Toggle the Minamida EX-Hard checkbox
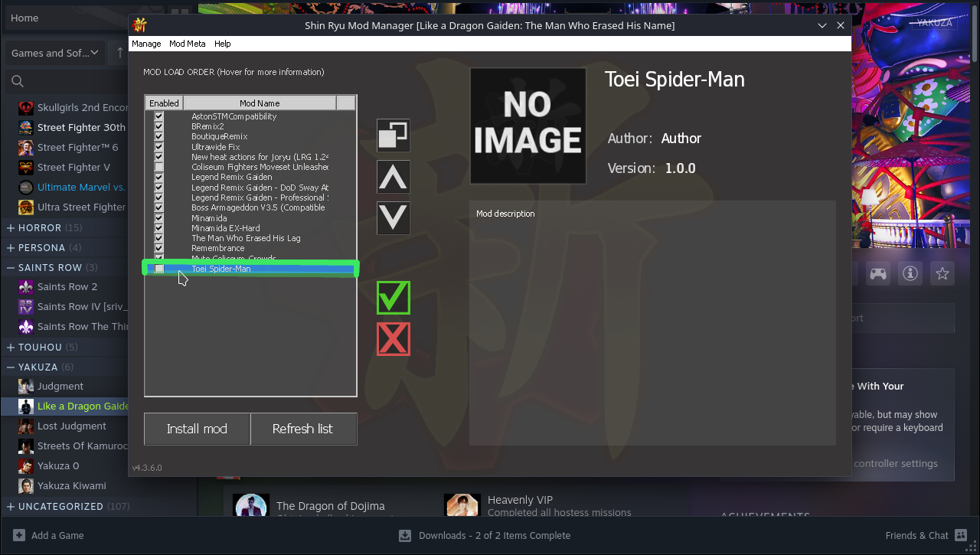 pyautogui.click(x=159, y=228)
